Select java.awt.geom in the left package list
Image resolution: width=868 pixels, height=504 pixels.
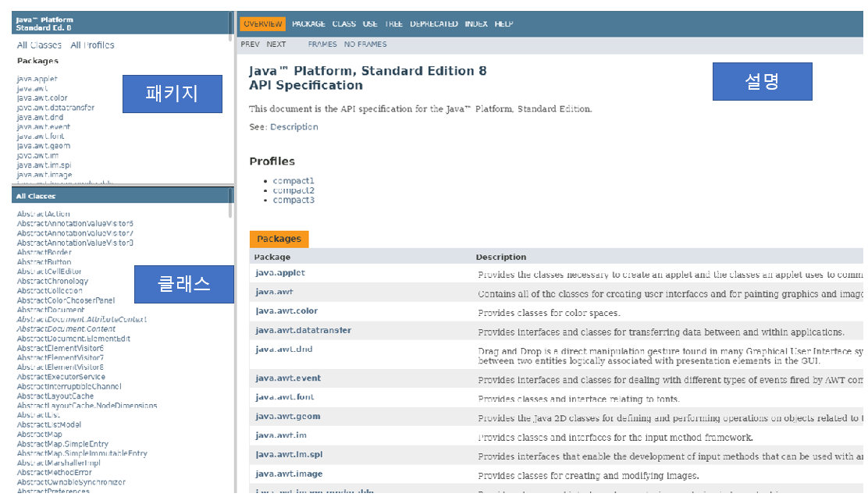tap(43, 146)
